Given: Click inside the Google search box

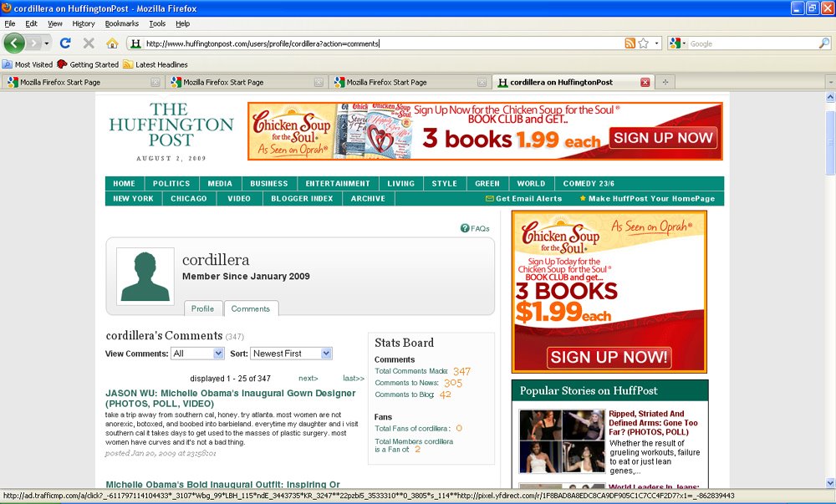Looking at the screenshot, I should (752, 43).
